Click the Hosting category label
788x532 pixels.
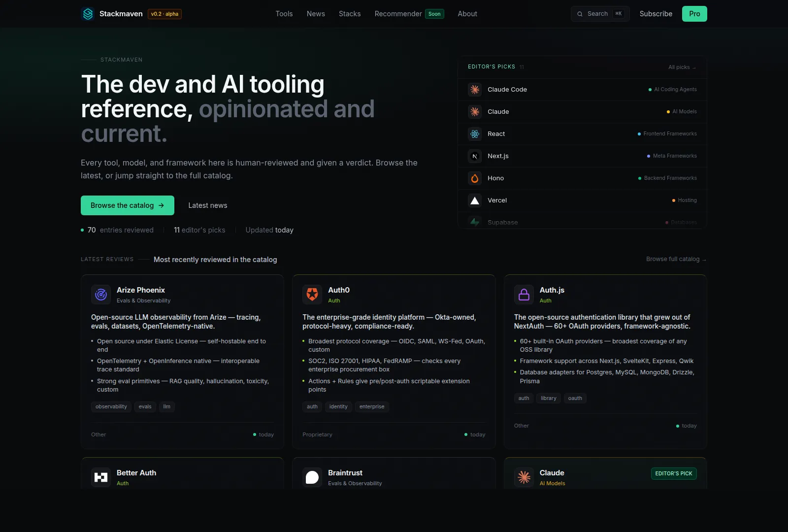pos(687,200)
